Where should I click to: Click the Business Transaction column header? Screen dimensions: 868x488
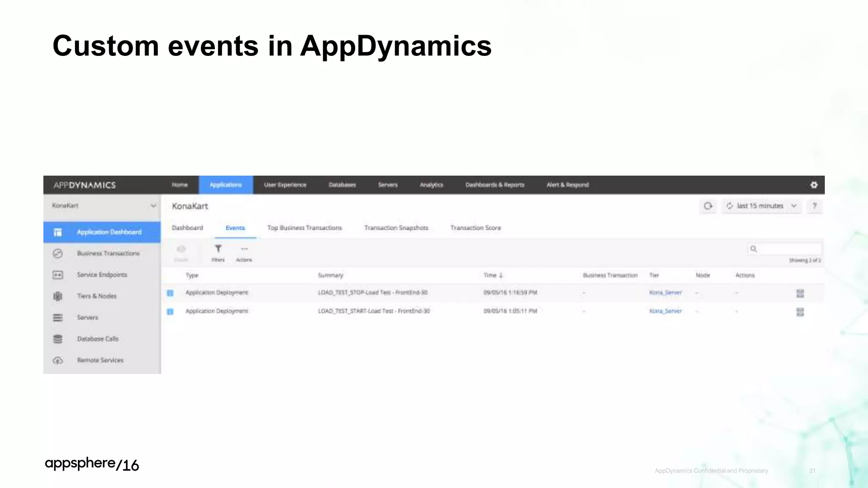(610, 275)
